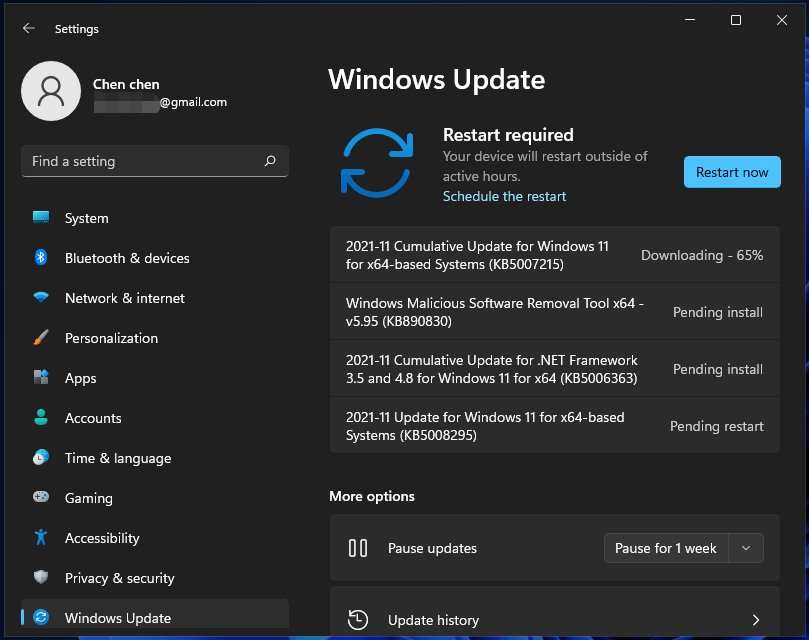The image size is (809, 640).
Task: Click the Accounts person icon
Action: point(41,417)
